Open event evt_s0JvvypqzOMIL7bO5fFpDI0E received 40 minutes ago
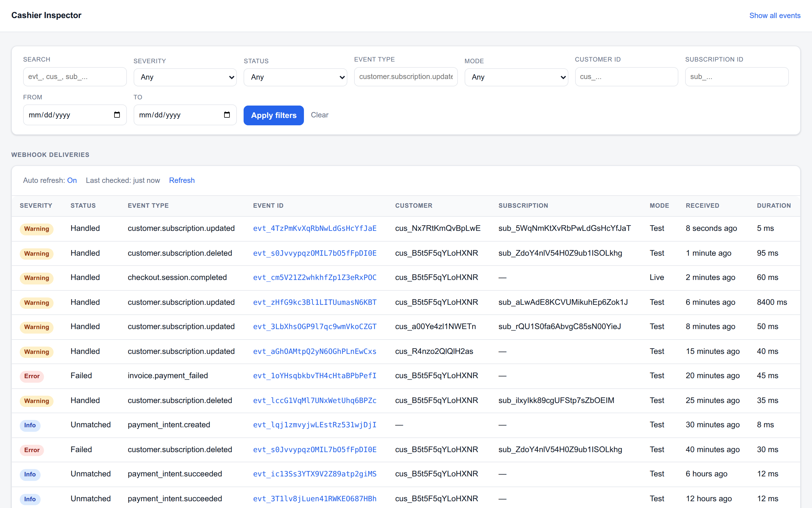 314,450
